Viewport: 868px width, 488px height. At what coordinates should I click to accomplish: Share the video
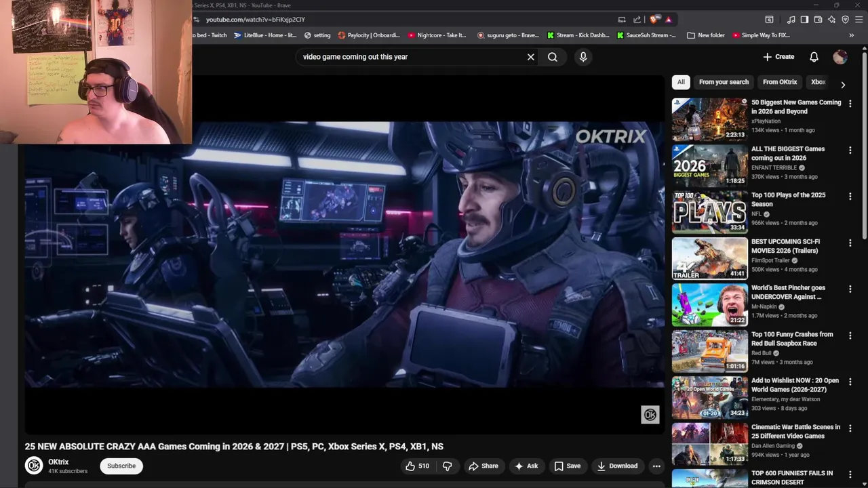pos(484,466)
